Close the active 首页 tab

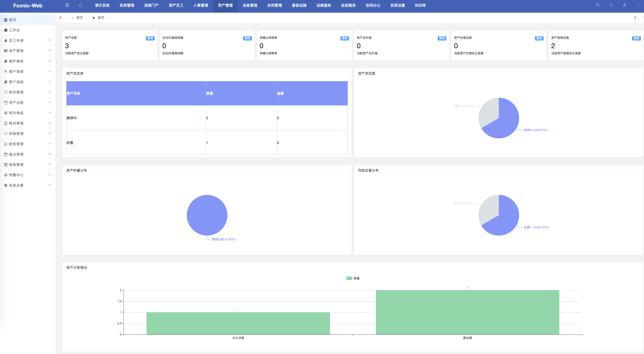tap(109, 18)
